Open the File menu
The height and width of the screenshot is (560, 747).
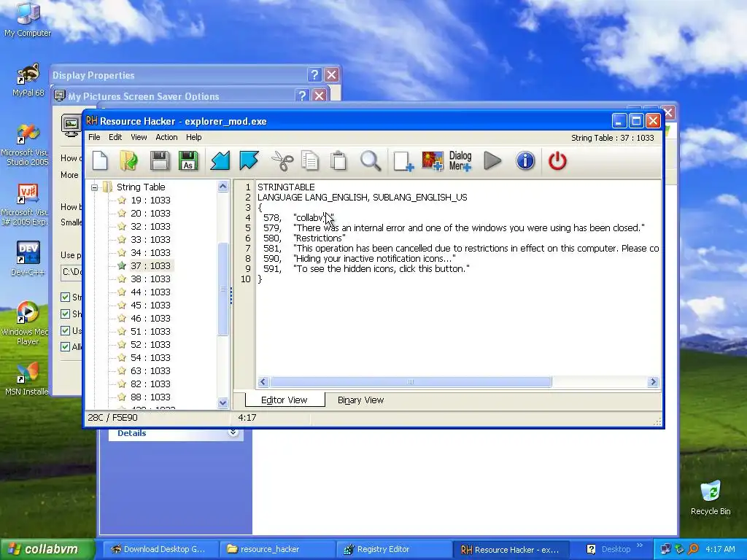94,137
